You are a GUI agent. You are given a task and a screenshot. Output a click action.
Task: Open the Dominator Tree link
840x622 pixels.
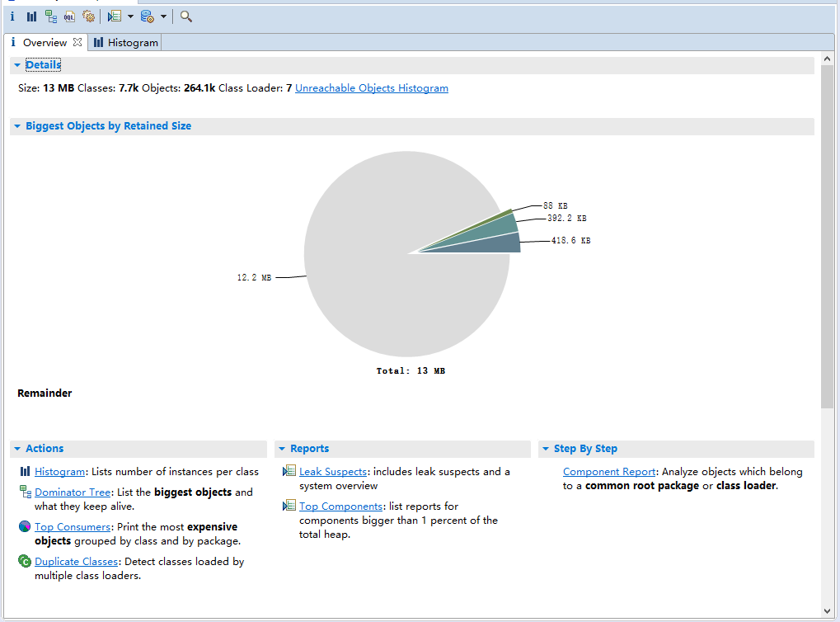click(x=73, y=492)
